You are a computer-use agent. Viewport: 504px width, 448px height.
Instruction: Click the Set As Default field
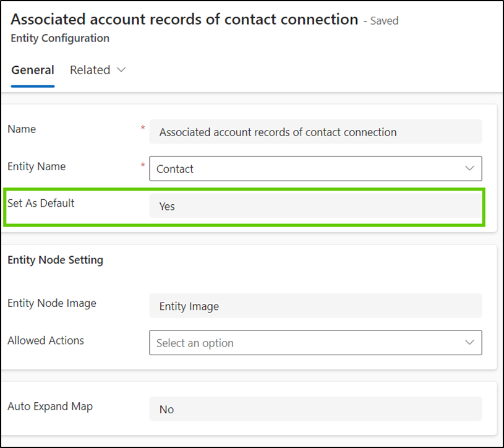point(315,207)
